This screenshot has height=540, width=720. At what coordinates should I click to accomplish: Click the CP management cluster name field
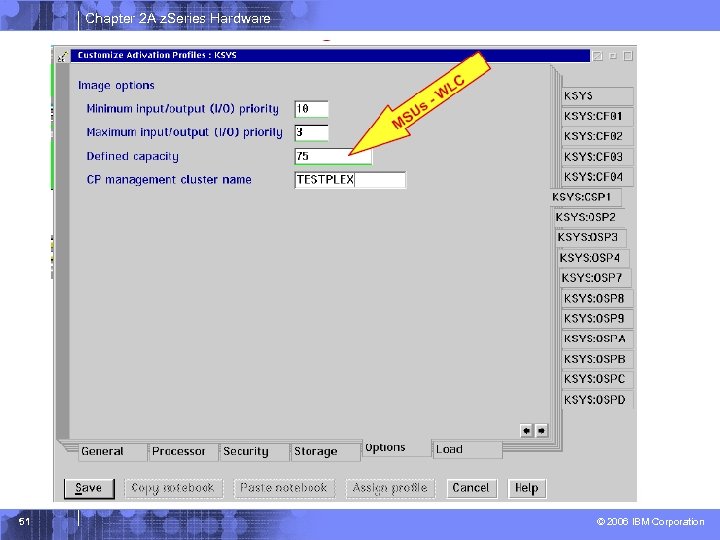350,180
